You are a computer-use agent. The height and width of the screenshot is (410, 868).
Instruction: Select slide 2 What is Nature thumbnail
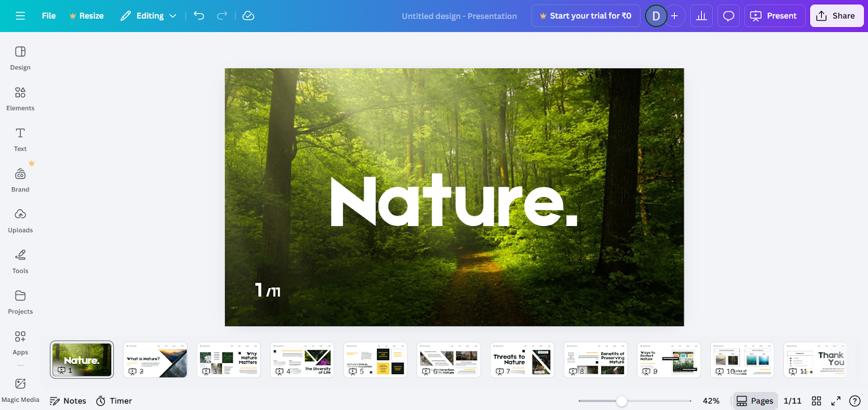[x=155, y=360]
